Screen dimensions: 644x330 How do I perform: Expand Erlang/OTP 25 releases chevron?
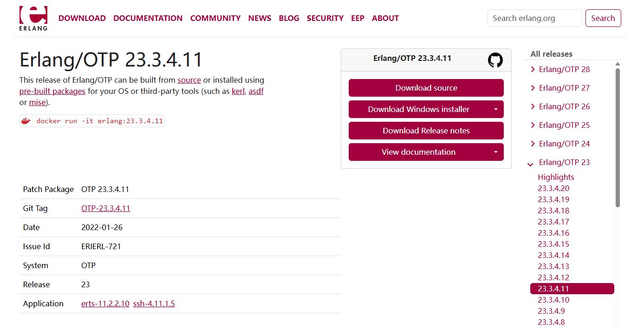pyautogui.click(x=533, y=125)
